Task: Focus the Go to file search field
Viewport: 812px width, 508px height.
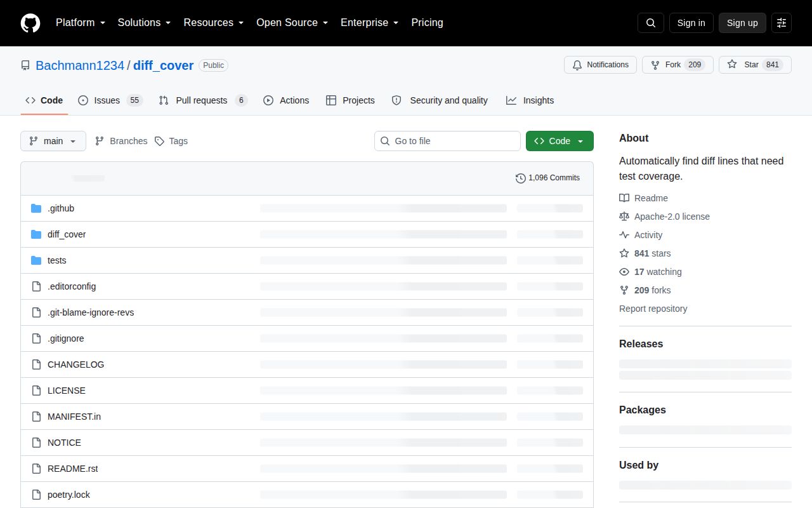Action: 447,141
